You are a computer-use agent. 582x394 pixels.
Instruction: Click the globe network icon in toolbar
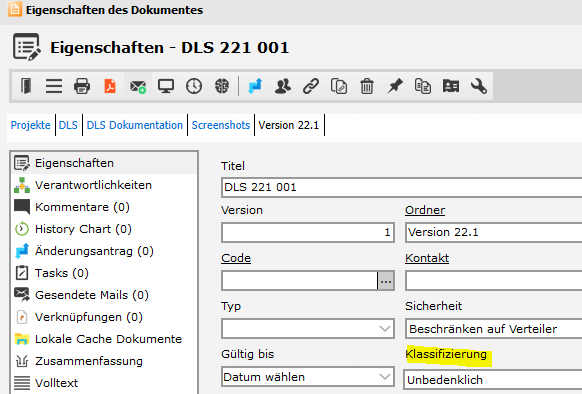click(222, 86)
